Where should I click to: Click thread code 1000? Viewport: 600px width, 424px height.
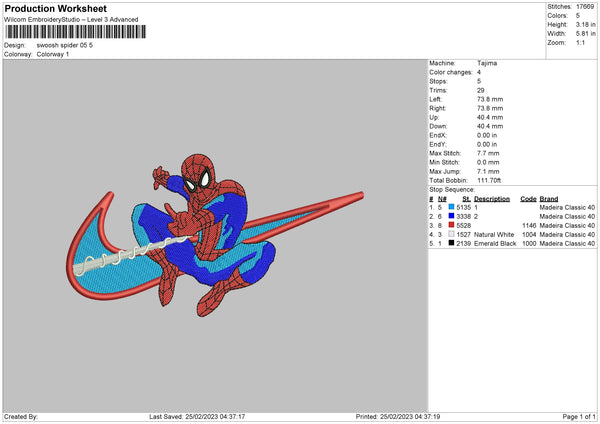click(529, 243)
